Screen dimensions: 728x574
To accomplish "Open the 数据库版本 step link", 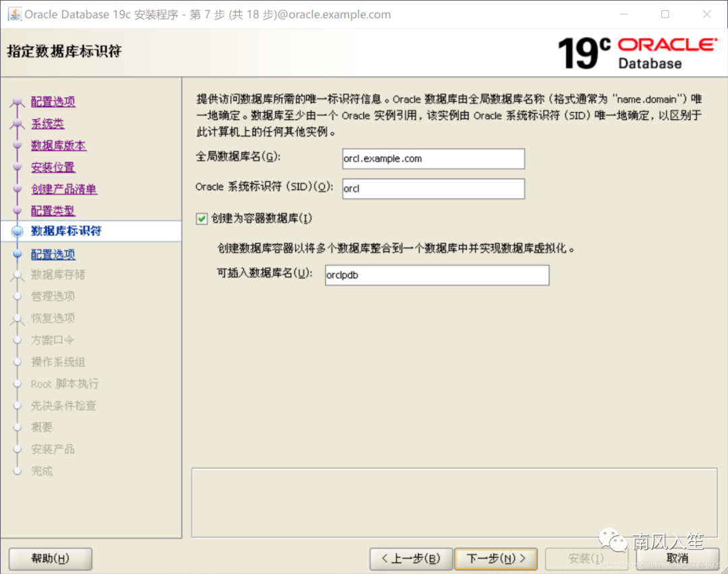I will pos(58,146).
